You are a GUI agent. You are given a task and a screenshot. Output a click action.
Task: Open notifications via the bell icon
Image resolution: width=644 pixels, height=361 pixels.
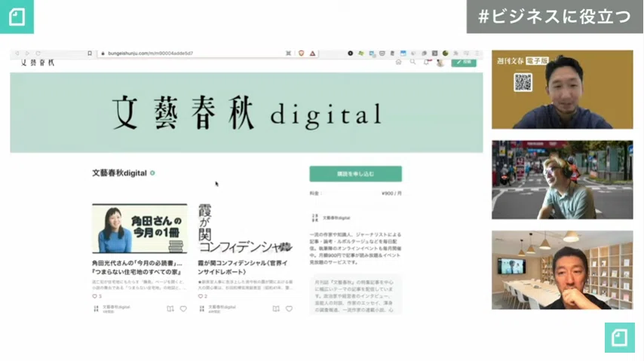(426, 62)
